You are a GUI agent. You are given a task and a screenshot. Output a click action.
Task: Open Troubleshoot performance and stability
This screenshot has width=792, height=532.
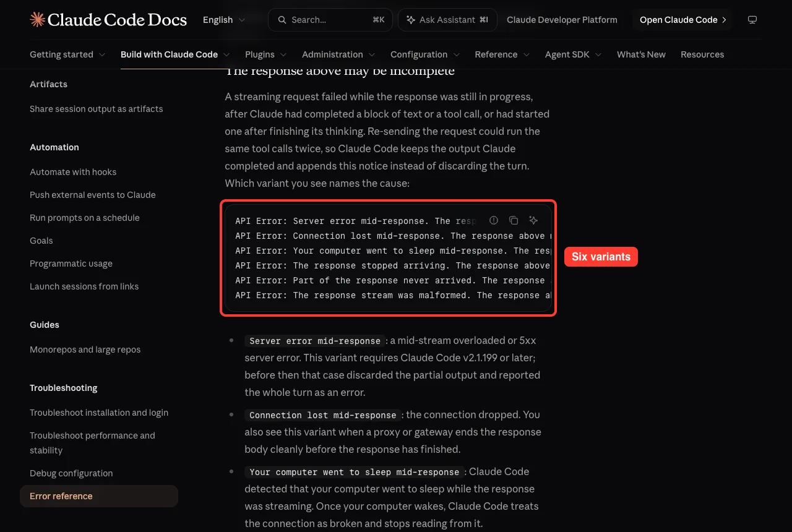[93, 443]
